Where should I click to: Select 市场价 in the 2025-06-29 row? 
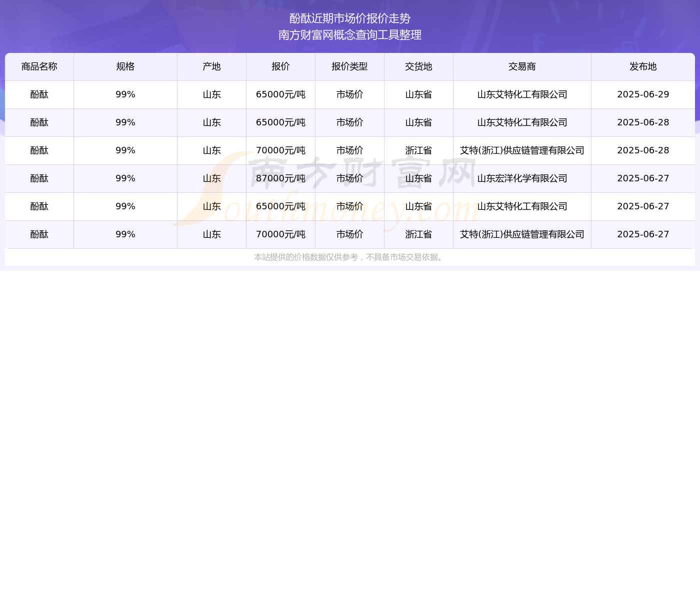350,95
